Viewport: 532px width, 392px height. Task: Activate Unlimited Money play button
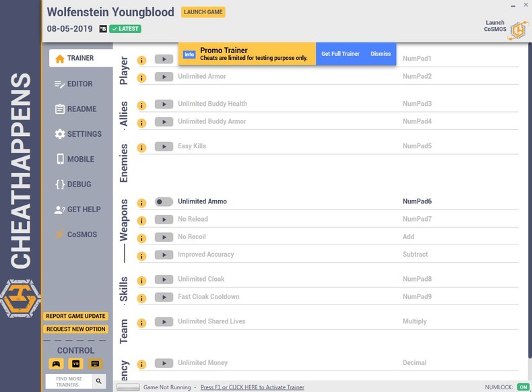[x=164, y=363]
